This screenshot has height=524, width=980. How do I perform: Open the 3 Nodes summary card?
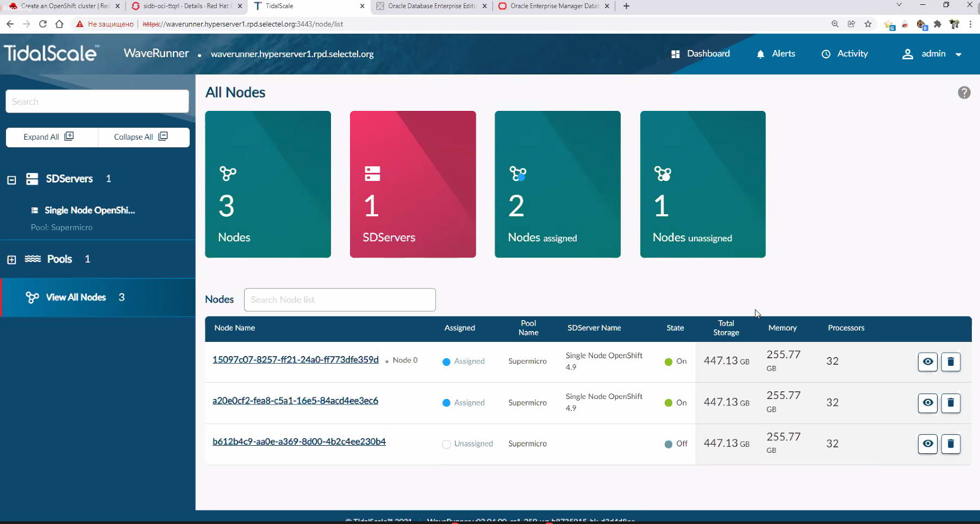(x=268, y=184)
